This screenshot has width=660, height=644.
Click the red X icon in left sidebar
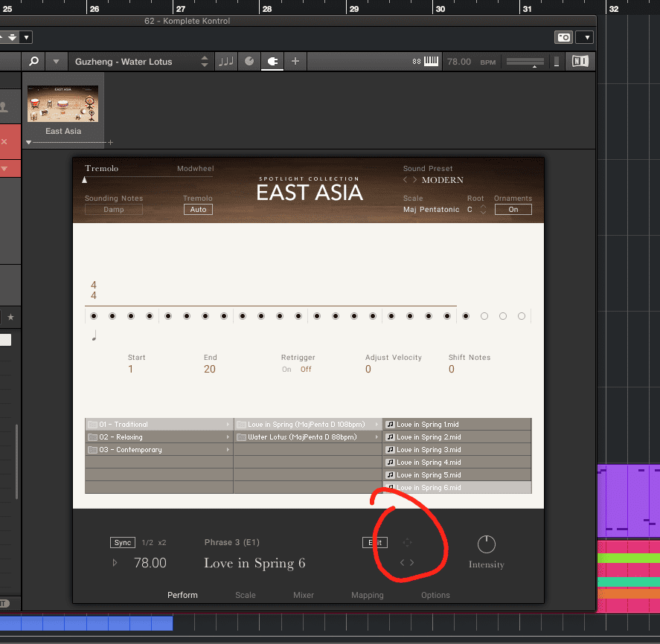[4, 142]
